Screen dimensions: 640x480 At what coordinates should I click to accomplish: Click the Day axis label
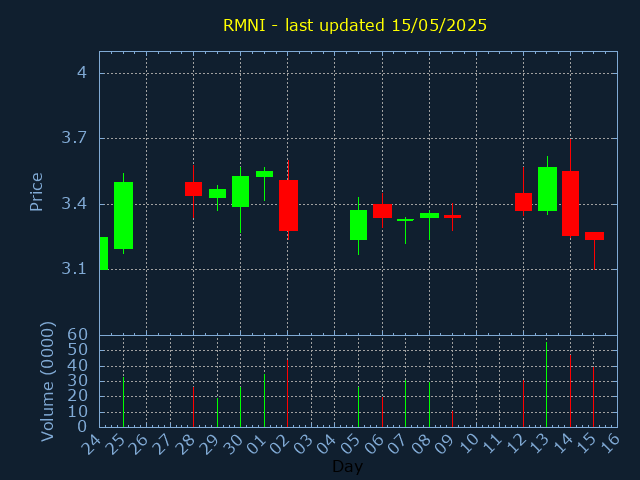click(x=347, y=466)
